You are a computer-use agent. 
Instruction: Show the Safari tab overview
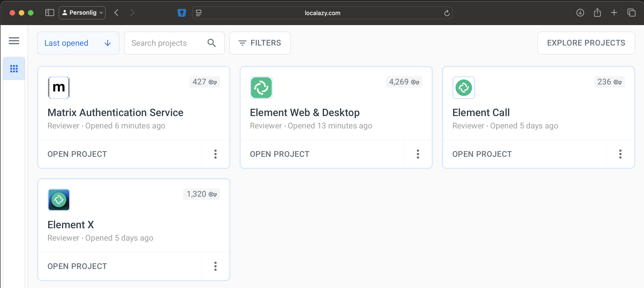pos(631,13)
